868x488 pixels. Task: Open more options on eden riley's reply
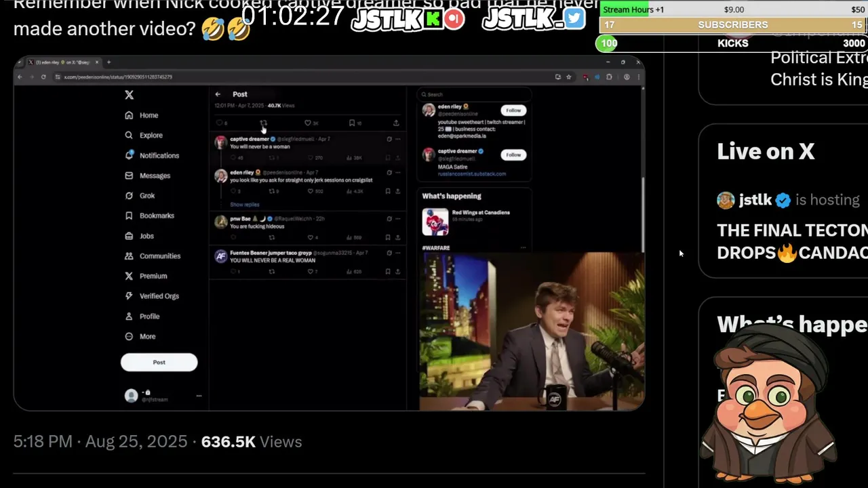coord(397,172)
